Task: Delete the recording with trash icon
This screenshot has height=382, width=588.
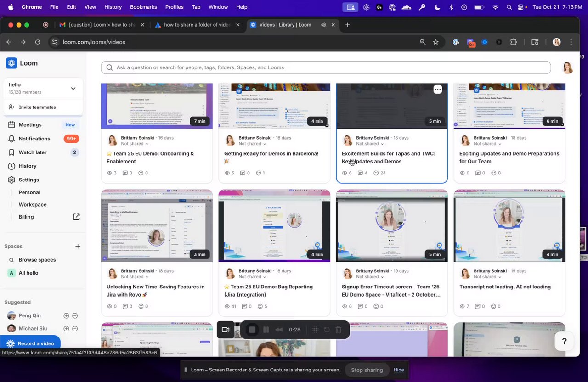Action: pyautogui.click(x=339, y=330)
